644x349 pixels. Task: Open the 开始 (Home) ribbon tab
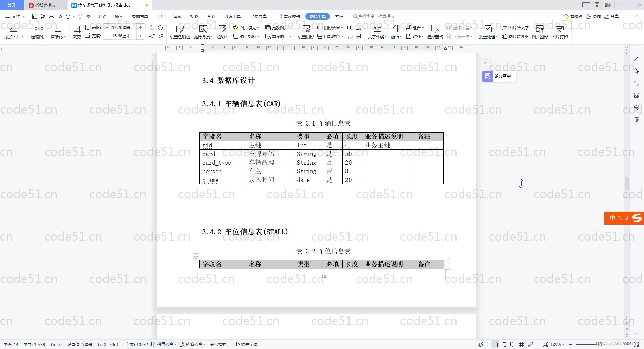[102, 16]
